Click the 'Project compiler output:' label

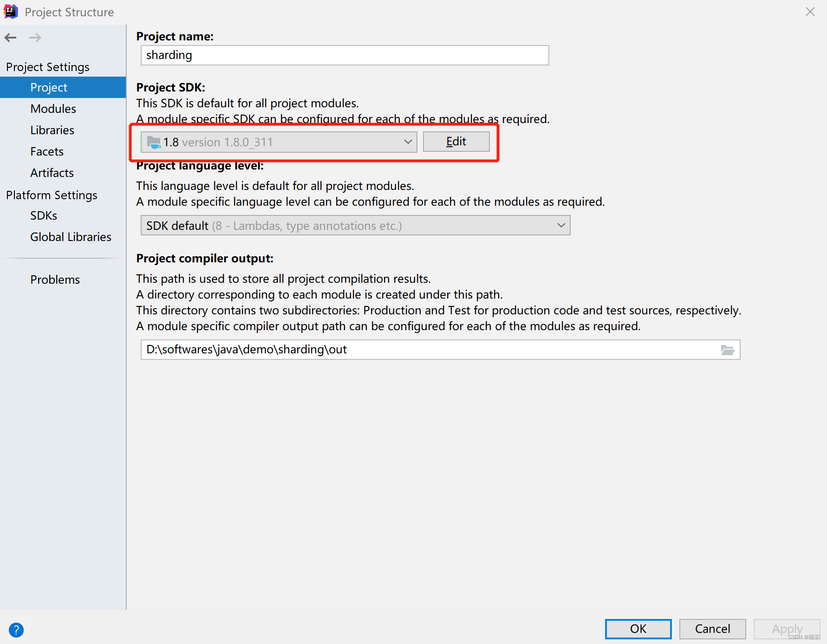pos(205,259)
